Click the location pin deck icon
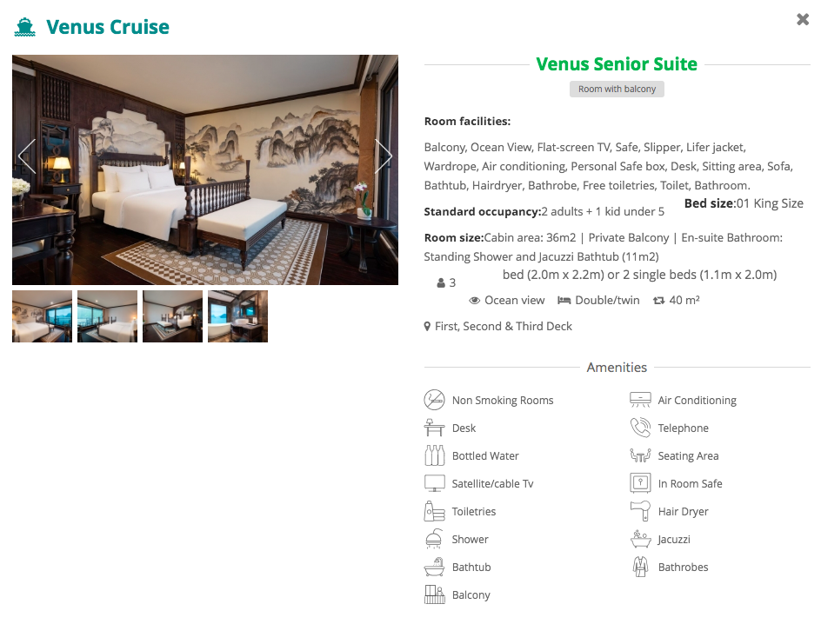821x644 pixels. coord(427,327)
